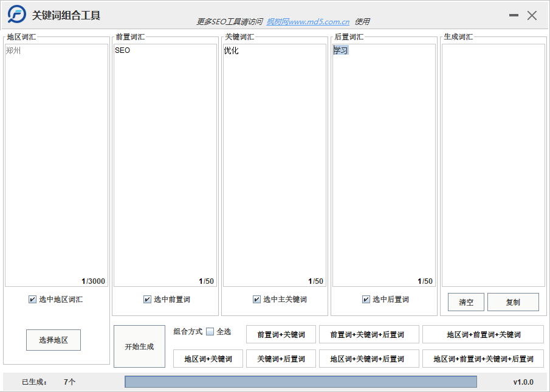Click the 选择地区 button

[x=53, y=340]
